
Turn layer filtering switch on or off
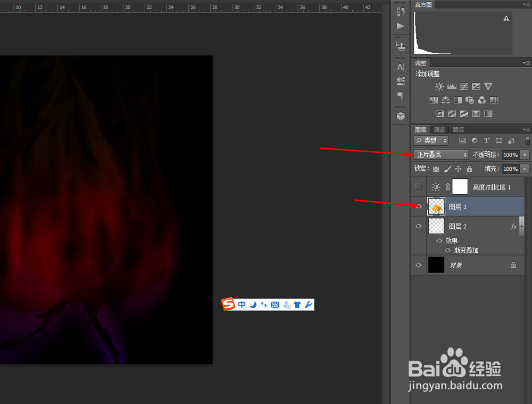[x=527, y=140]
